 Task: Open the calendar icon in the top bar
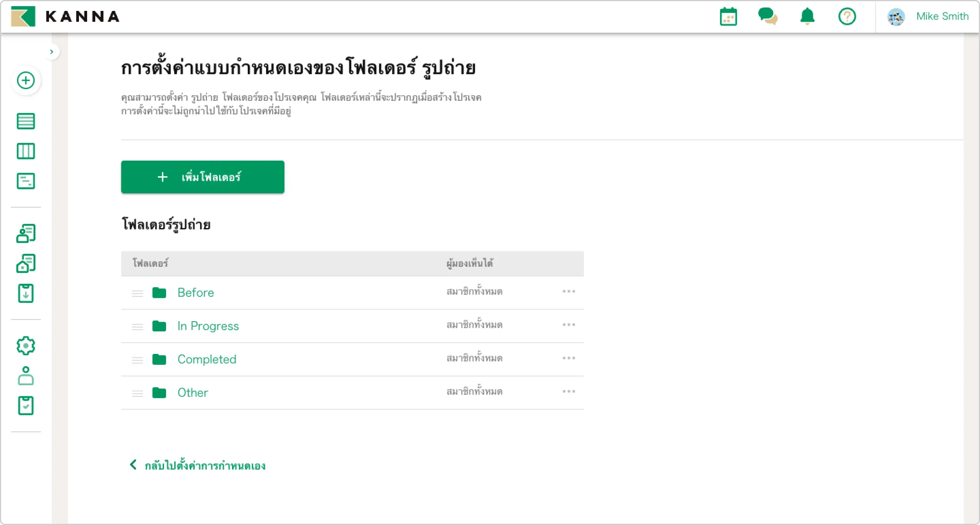[x=729, y=17]
